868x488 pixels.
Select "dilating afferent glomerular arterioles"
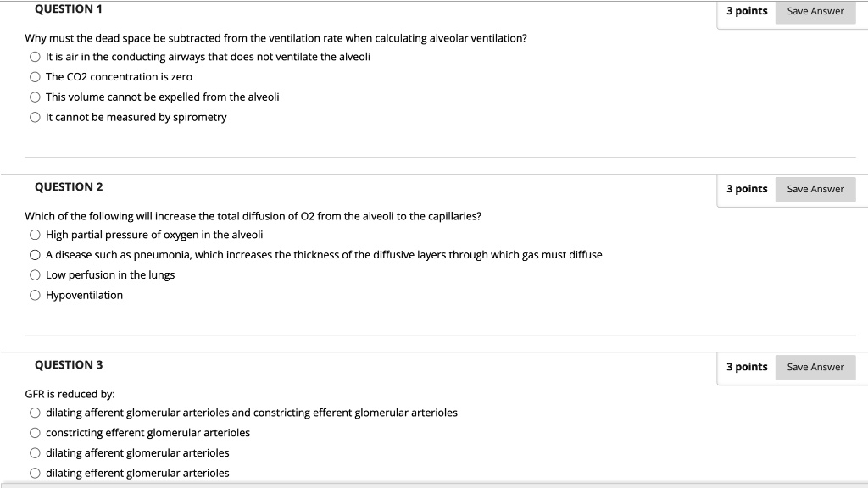tap(35, 452)
